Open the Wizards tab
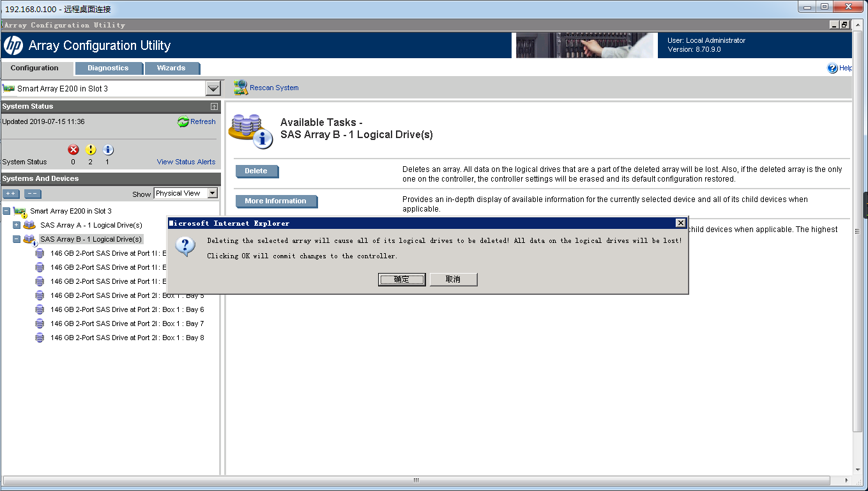 click(171, 68)
